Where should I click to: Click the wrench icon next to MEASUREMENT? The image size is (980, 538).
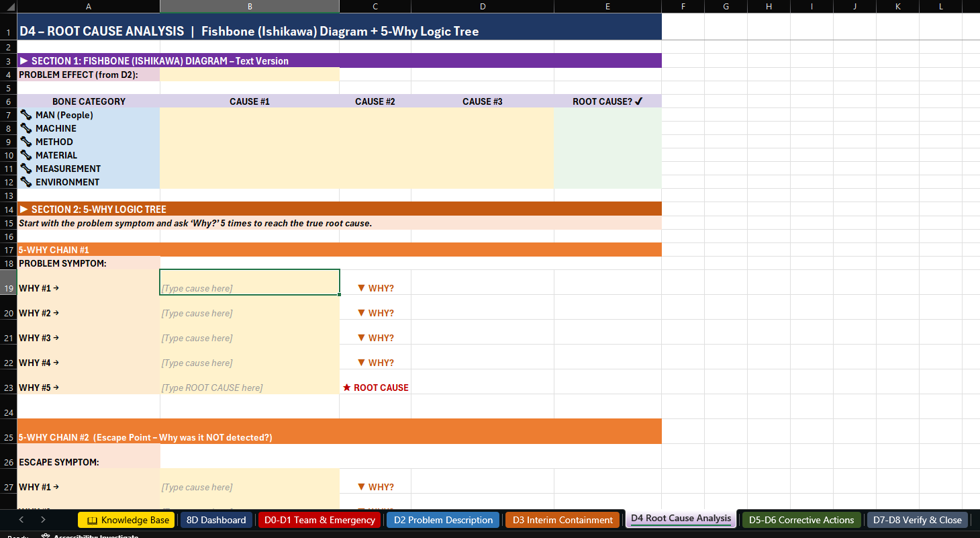pos(25,169)
